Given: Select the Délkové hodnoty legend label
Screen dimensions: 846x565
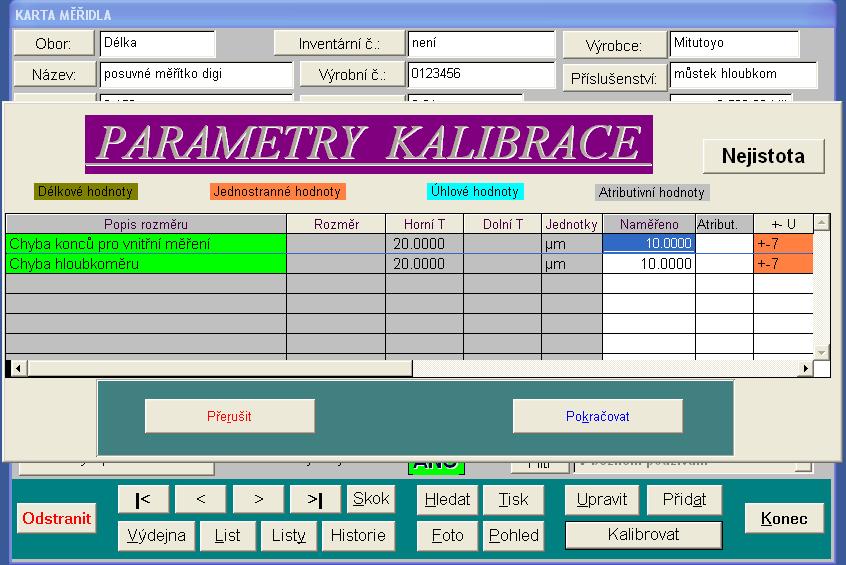Looking at the screenshot, I should coord(85,192).
